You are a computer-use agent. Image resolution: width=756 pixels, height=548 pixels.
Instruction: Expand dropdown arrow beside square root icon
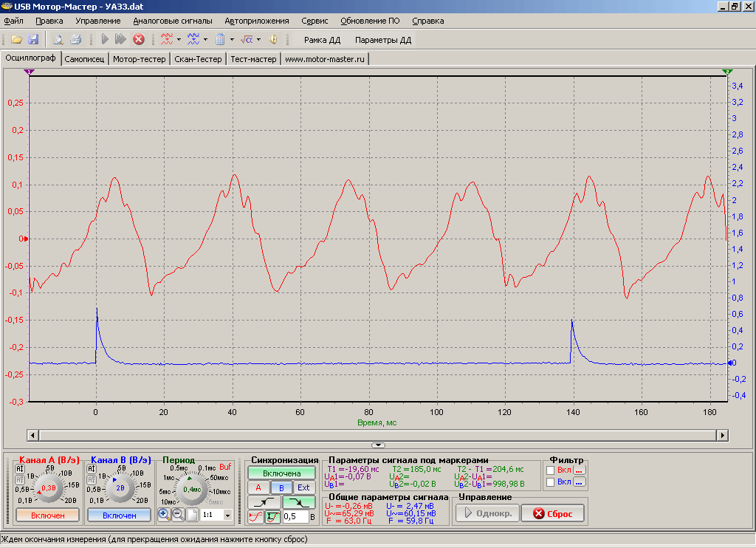point(258,40)
